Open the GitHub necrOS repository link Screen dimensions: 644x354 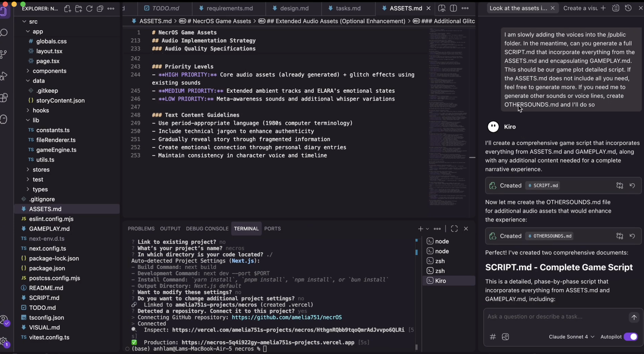click(x=286, y=317)
